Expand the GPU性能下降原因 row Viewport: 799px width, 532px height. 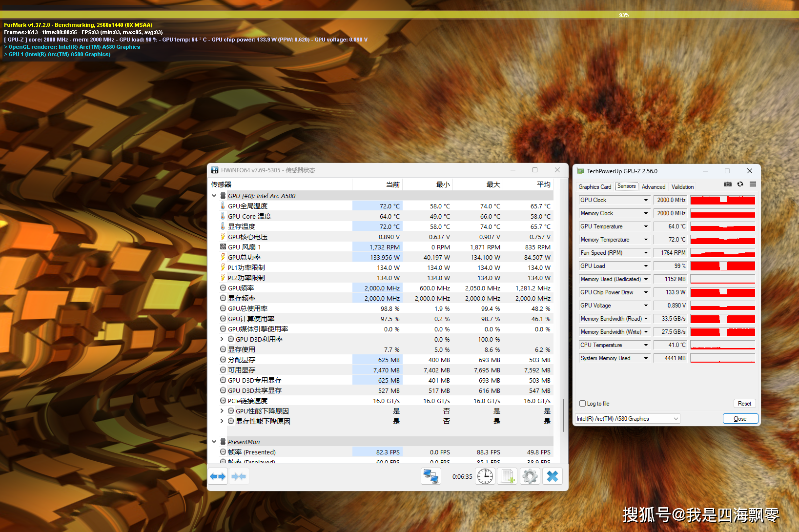222,411
